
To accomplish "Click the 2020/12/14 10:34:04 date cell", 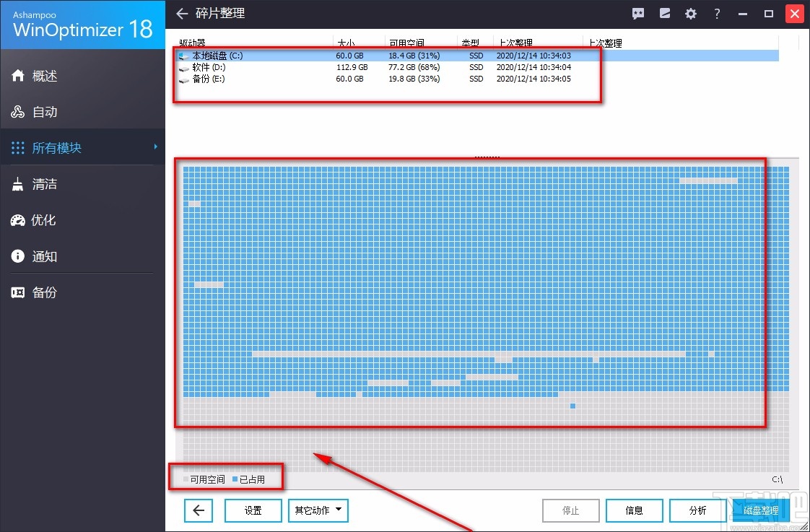I will click(x=534, y=67).
